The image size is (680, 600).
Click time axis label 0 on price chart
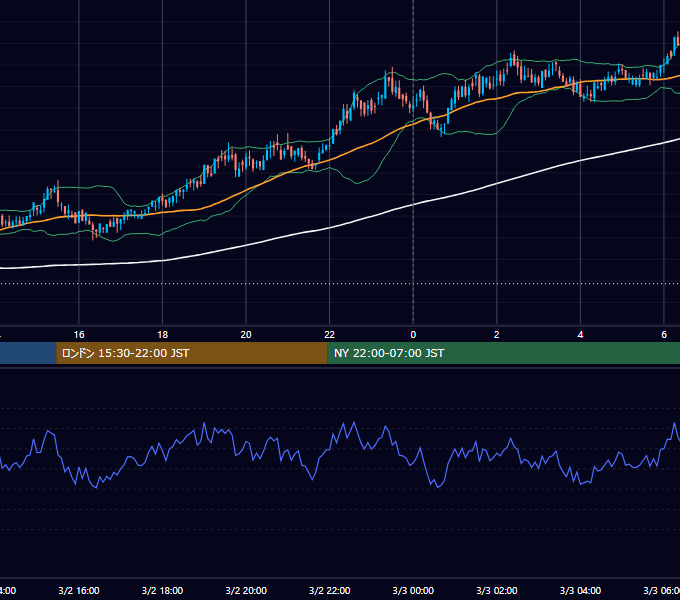(x=413, y=334)
